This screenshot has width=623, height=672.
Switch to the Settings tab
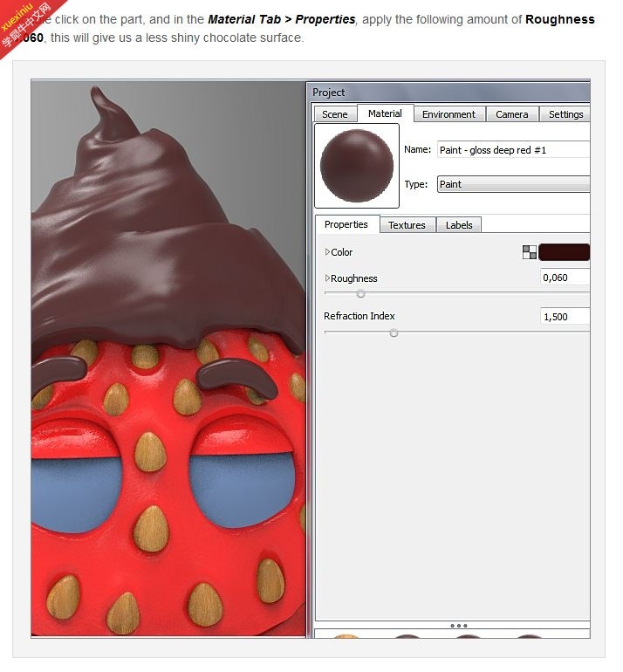[x=565, y=114]
